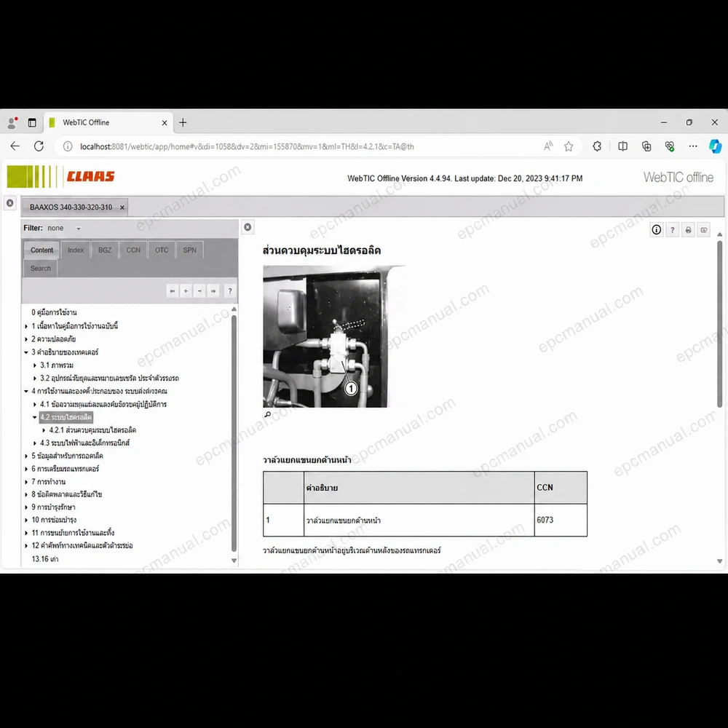Click the content pane vertical scrollbar

(720, 325)
